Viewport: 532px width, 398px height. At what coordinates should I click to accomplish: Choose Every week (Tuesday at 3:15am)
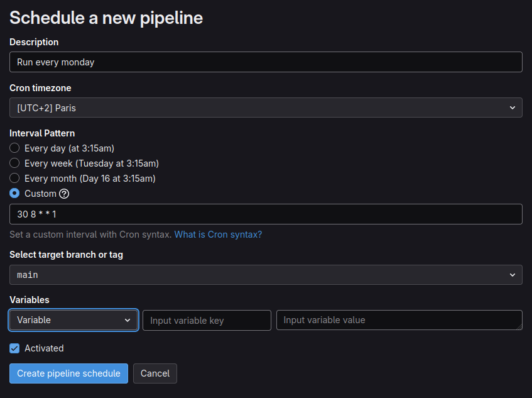pyautogui.click(x=14, y=163)
